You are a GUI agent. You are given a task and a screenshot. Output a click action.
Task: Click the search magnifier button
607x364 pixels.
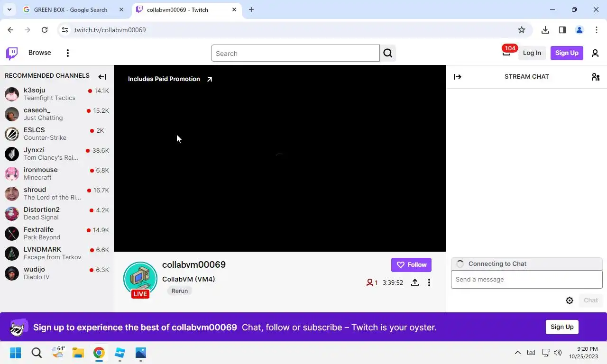coord(388,53)
